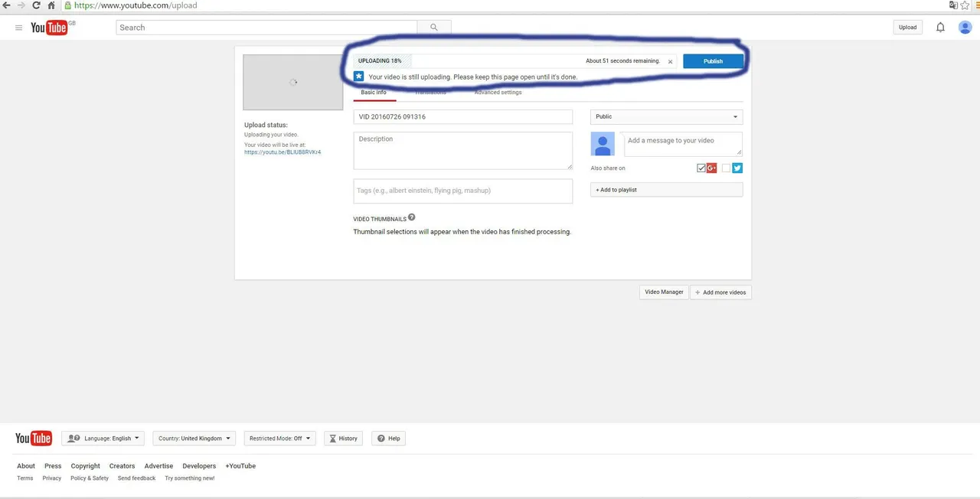The image size is (980, 499).
Task: Open the notifications bell
Action: (940, 28)
